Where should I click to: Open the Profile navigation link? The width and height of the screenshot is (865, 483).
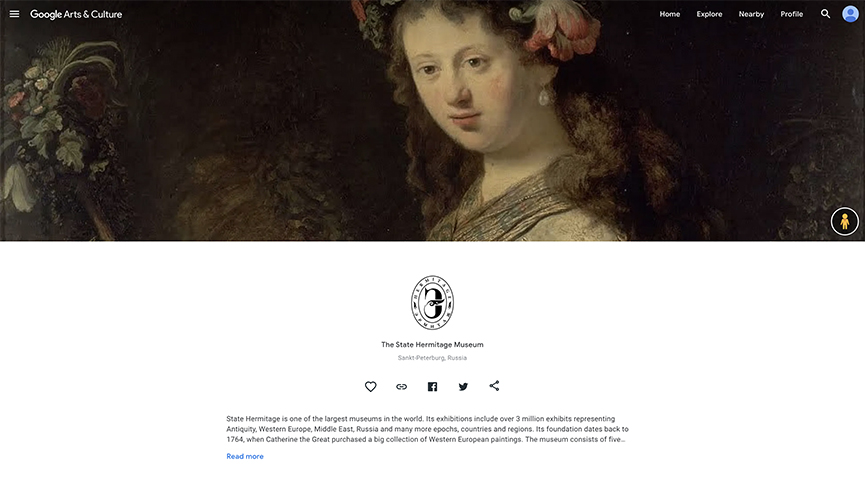792,14
